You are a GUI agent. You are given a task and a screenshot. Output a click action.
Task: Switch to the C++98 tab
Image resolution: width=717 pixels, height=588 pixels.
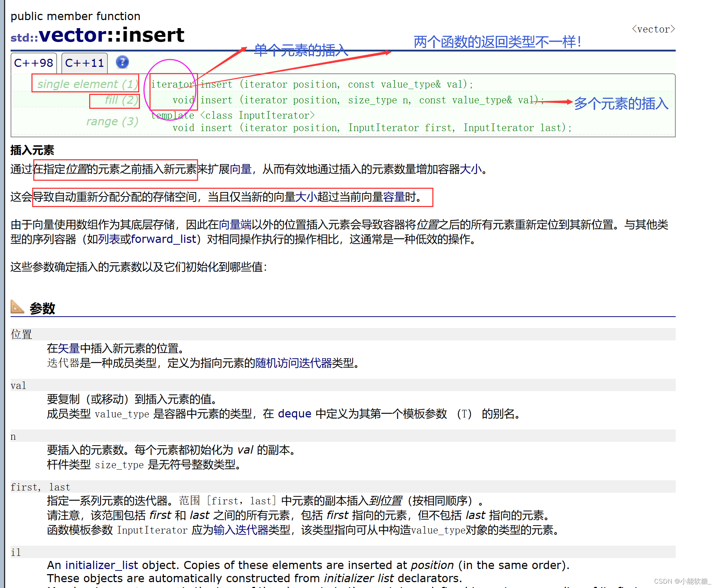tap(34, 63)
